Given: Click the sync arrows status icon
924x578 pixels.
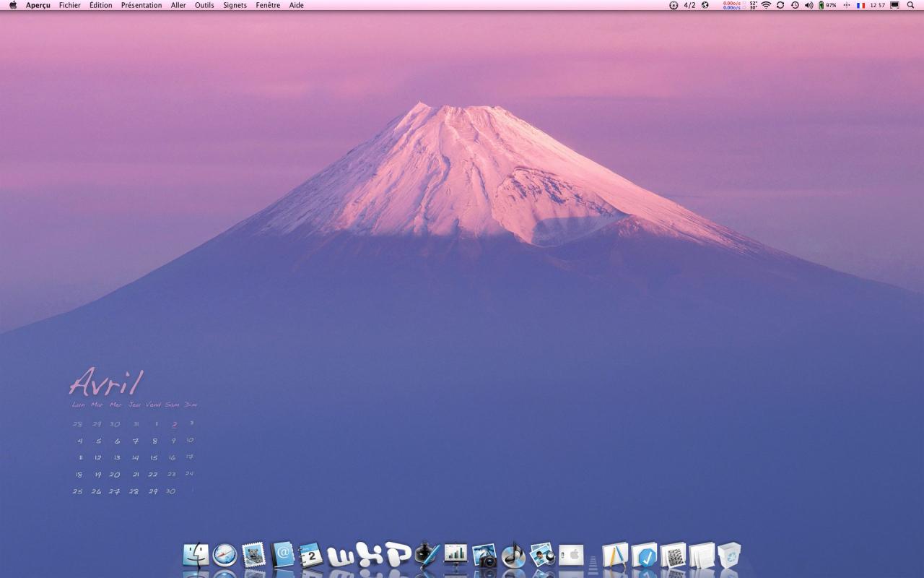Looking at the screenshot, I should tap(780, 5).
